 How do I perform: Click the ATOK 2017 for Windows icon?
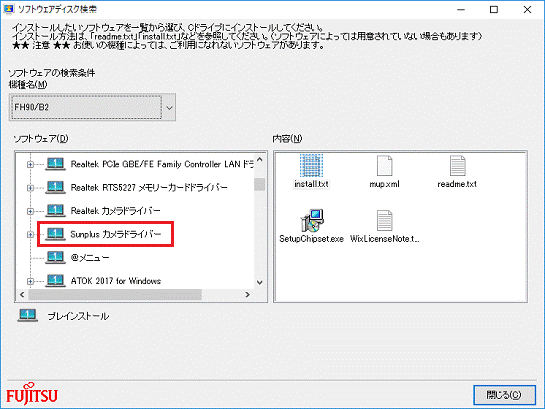(56, 280)
